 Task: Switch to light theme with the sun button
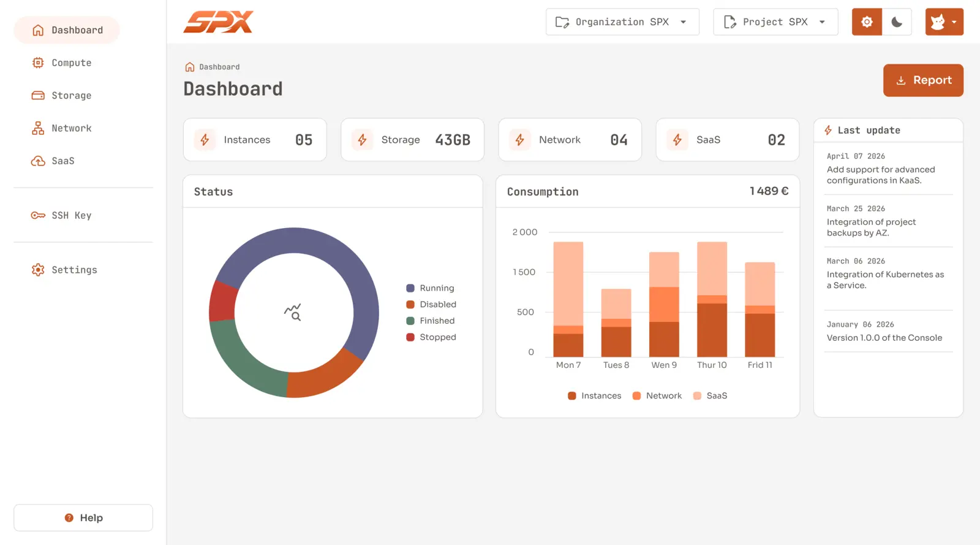tap(867, 22)
